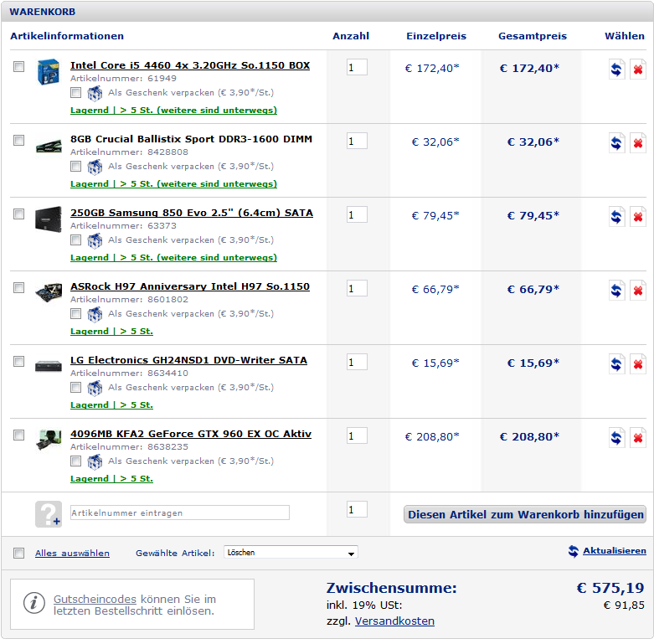Focus quantity field for ASRock H97
Image resolution: width=654 pixels, height=644 pixels.
pos(357,288)
